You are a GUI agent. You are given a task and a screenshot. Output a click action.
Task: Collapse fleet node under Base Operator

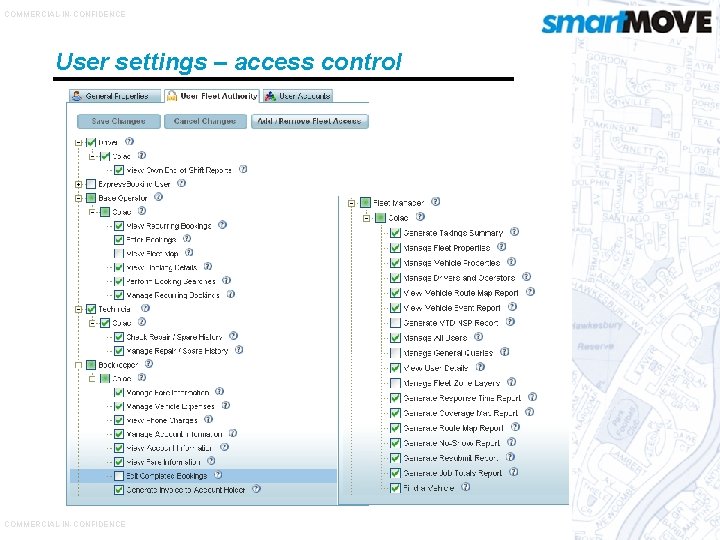92,212
